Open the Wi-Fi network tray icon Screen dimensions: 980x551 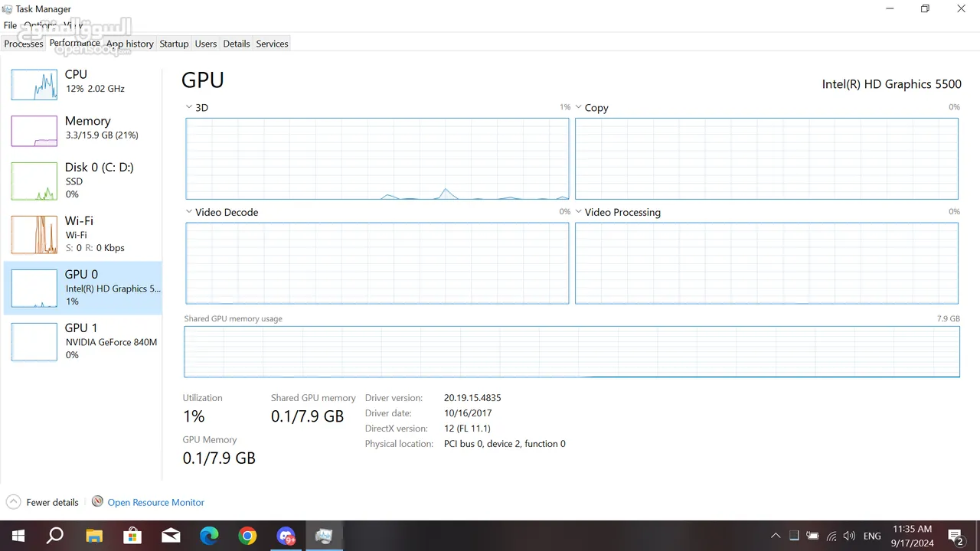831,536
